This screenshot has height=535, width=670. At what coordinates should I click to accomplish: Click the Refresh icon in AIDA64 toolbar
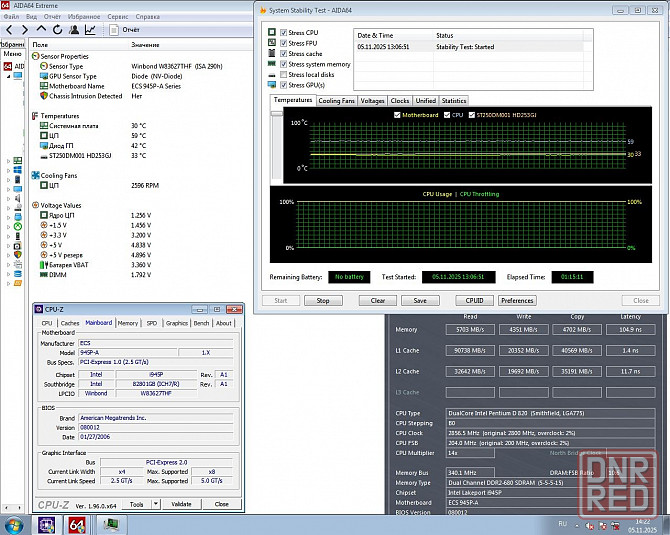pyautogui.click(x=56, y=30)
